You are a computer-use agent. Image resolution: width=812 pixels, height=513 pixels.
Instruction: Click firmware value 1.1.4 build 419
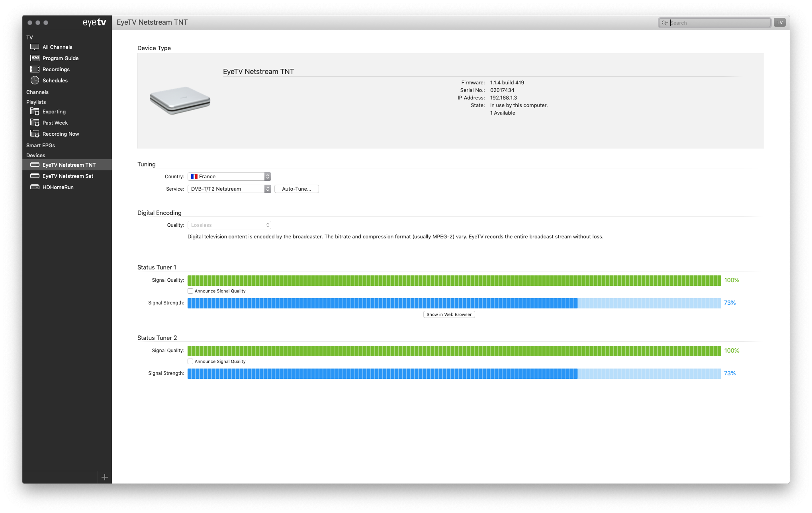click(x=507, y=82)
